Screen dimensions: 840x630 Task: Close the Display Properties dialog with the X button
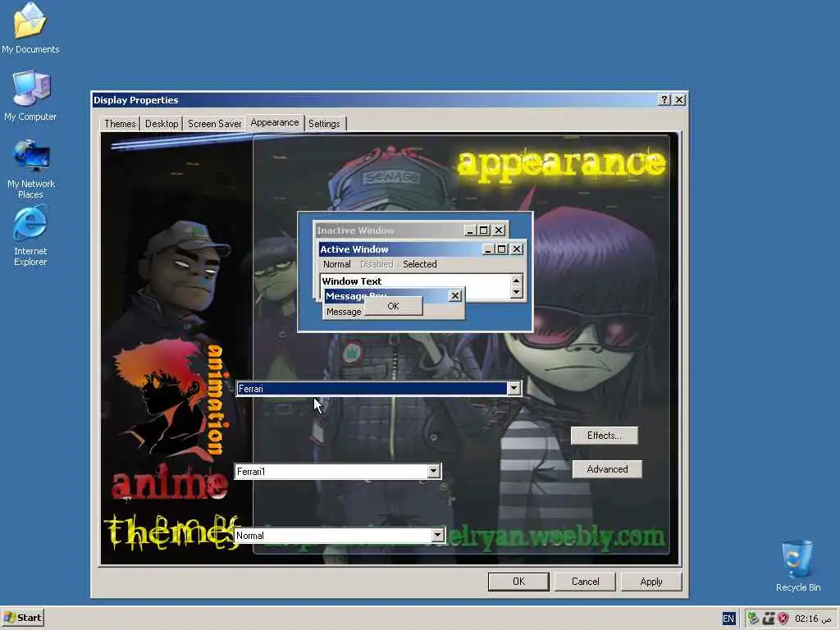point(679,99)
